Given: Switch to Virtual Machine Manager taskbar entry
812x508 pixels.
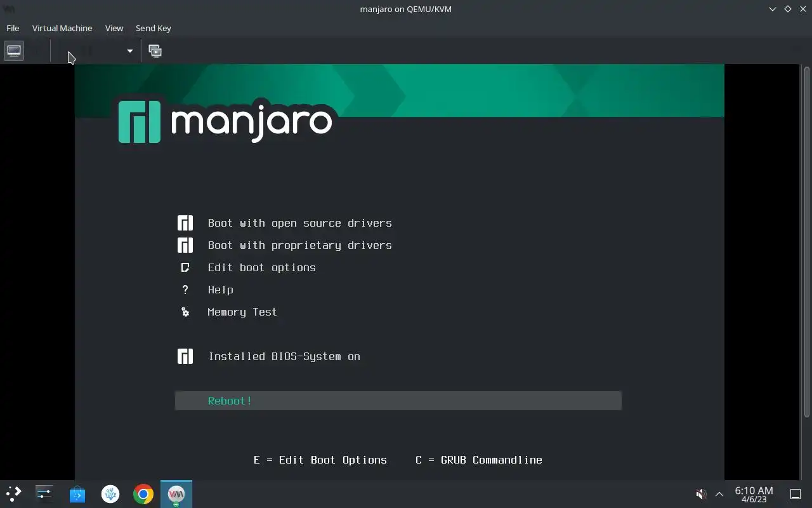Looking at the screenshot, I should 176,494.
